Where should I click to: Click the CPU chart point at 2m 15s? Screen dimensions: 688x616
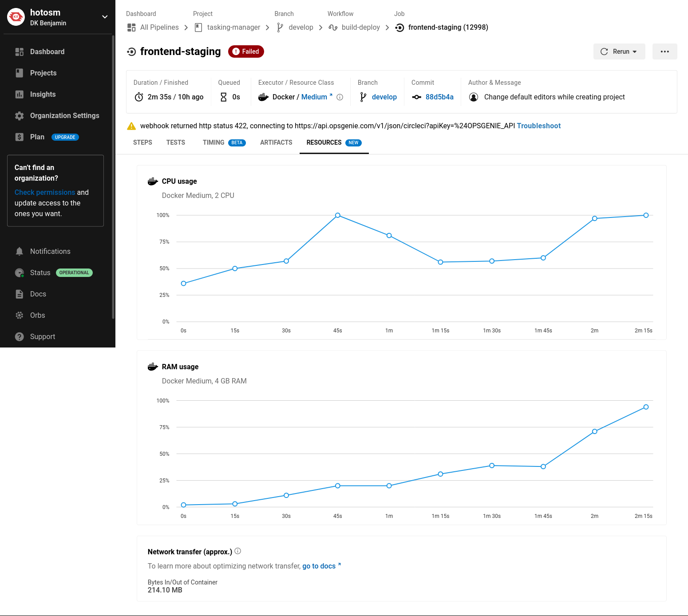click(646, 215)
